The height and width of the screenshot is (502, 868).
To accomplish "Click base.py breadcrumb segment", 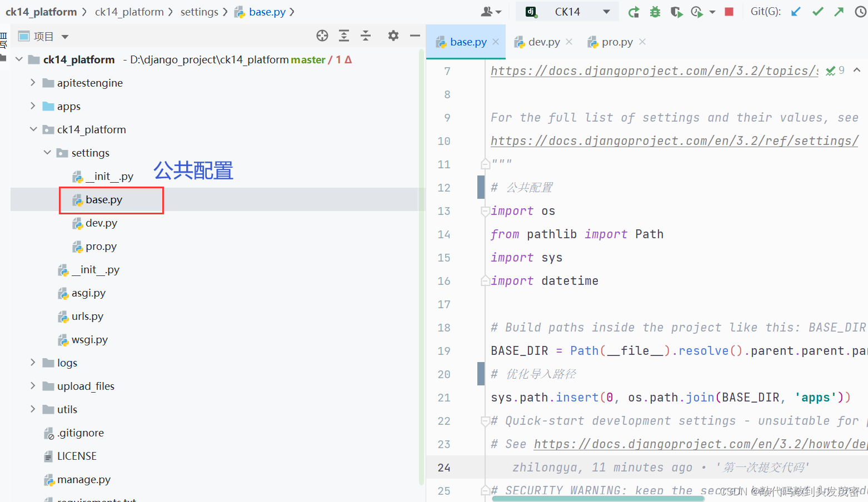I will pyautogui.click(x=260, y=12).
